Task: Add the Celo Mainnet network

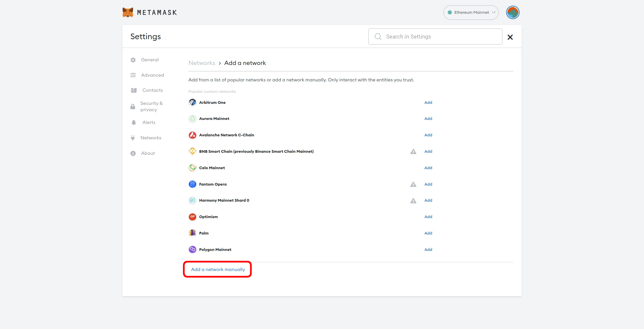Action: pos(428,168)
